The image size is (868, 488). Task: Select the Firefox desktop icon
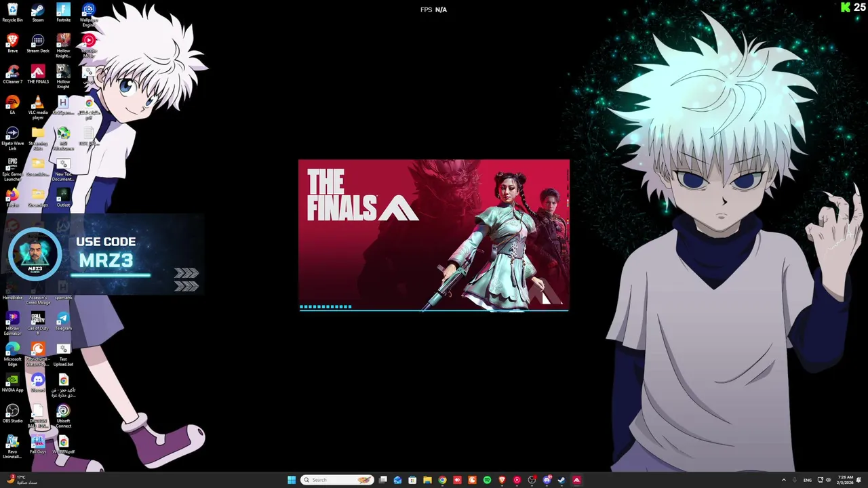[x=12, y=198]
